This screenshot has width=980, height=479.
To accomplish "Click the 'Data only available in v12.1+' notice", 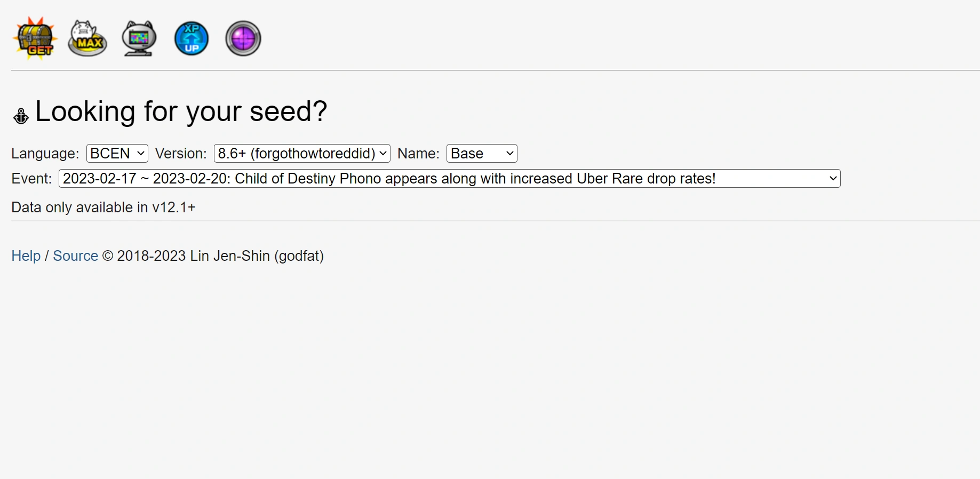I will tap(103, 207).
